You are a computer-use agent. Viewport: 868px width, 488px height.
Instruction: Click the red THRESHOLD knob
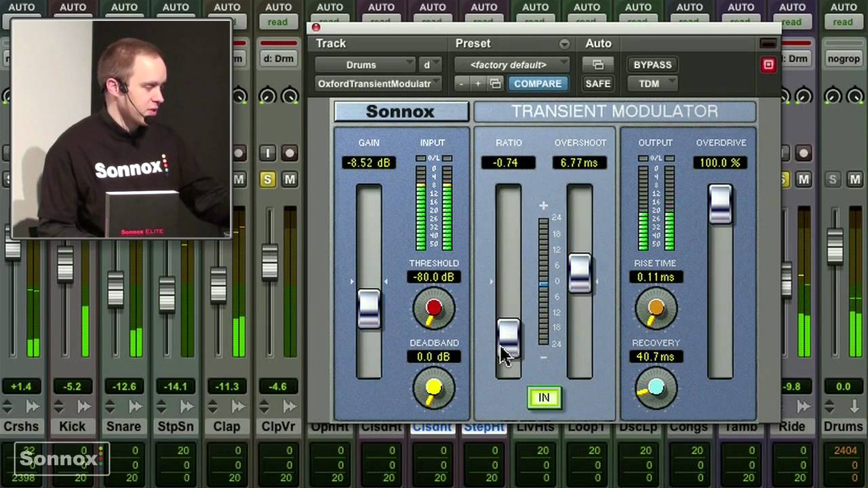point(434,308)
